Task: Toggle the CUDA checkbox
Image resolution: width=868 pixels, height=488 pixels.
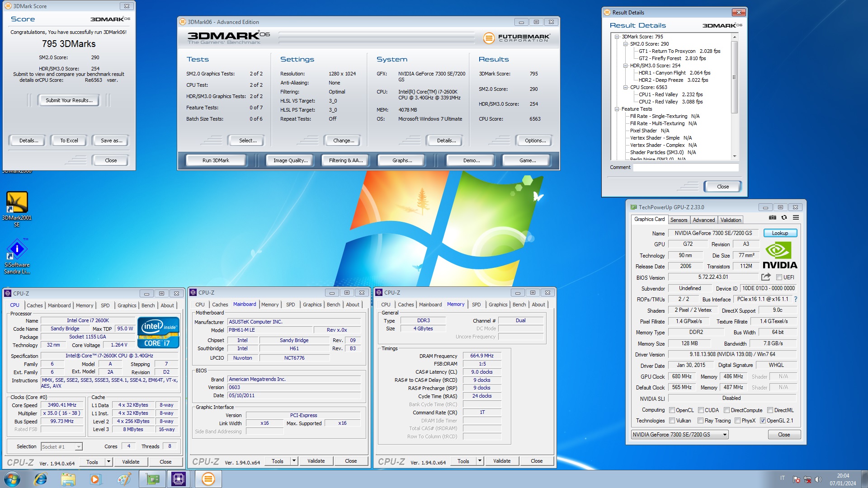Action: (701, 410)
